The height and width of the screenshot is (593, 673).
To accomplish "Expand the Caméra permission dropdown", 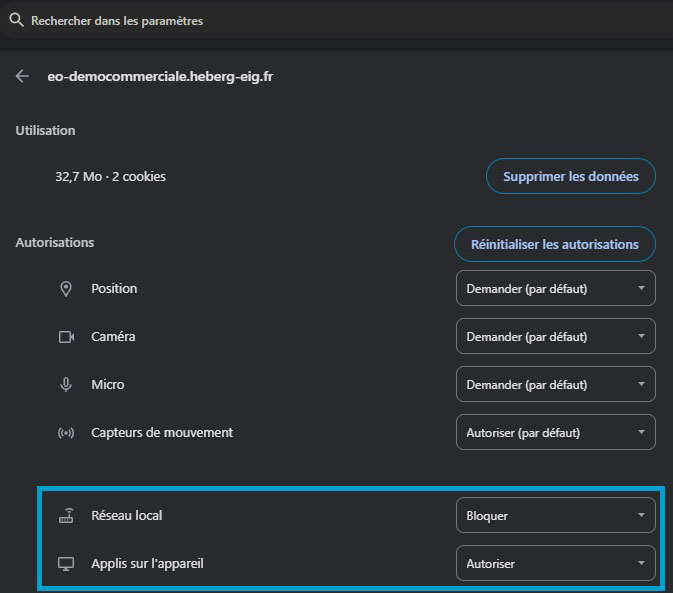I will (555, 337).
